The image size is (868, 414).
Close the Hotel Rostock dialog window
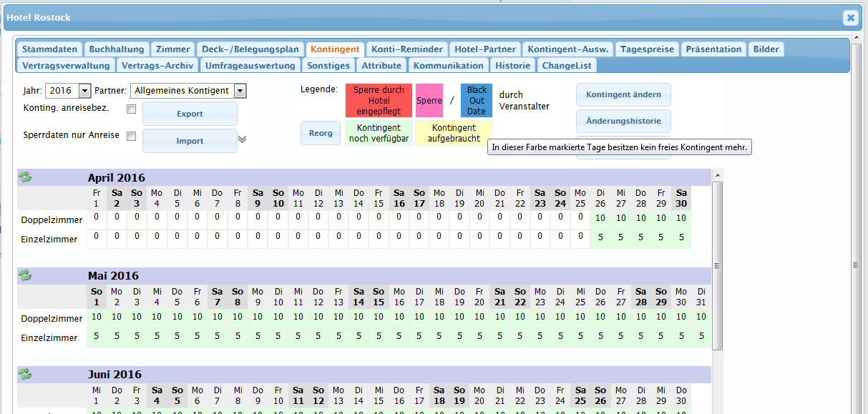coord(849,18)
